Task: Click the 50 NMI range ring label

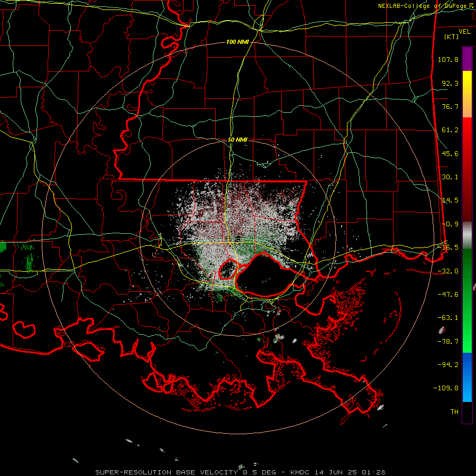Action: pyautogui.click(x=237, y=140)
